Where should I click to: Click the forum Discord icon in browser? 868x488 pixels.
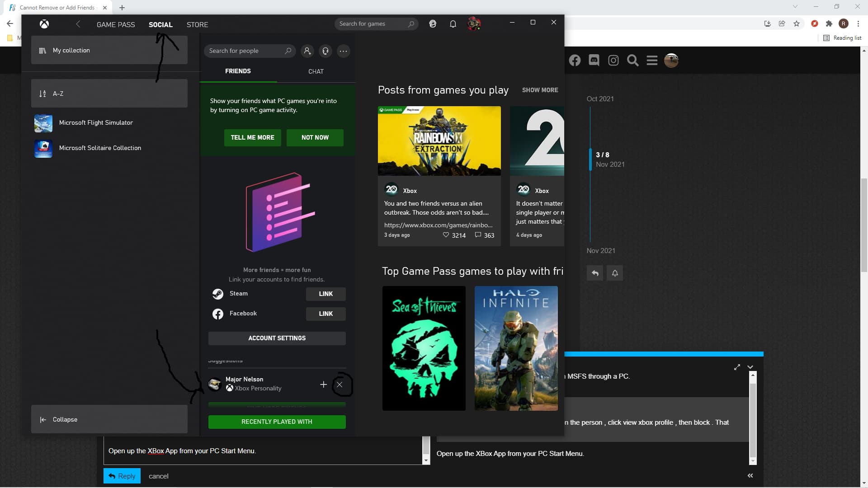594,60
